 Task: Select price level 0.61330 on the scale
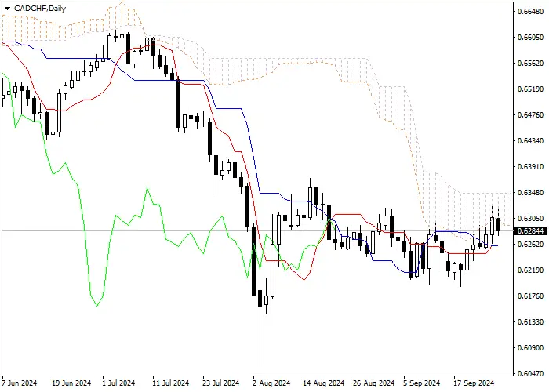click(x=531, y=322)
